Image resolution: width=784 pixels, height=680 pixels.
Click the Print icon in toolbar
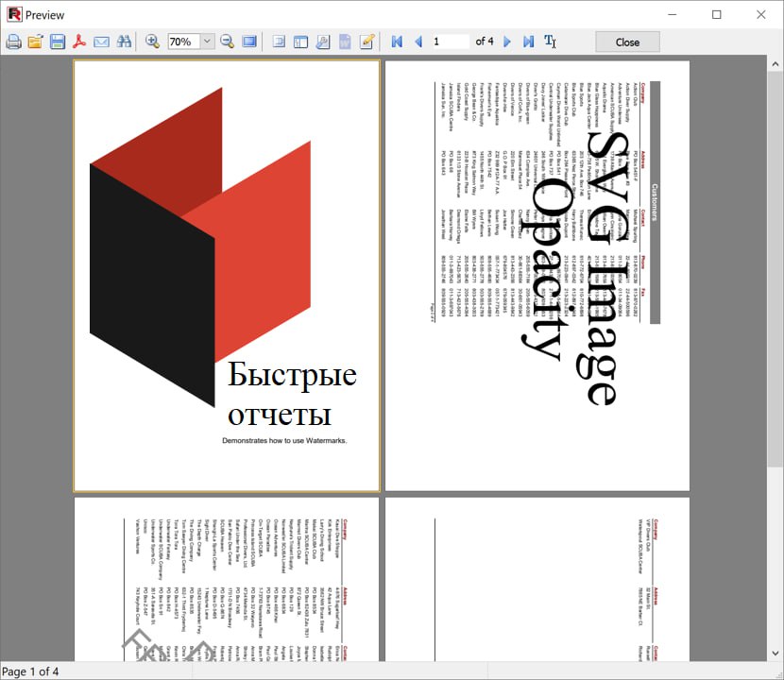13,42
